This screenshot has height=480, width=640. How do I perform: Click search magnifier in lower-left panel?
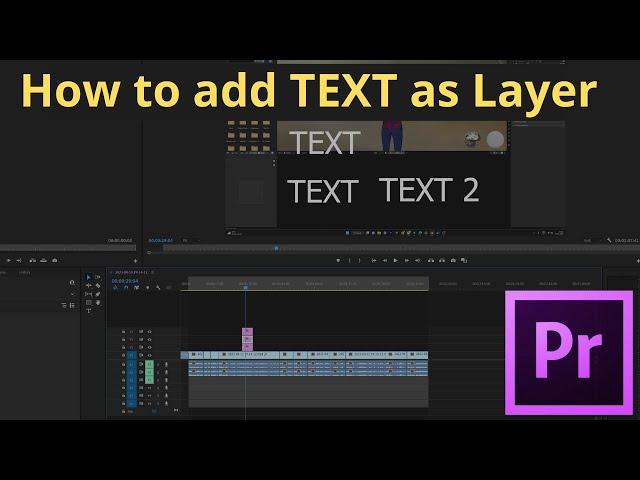coord(72,282)
